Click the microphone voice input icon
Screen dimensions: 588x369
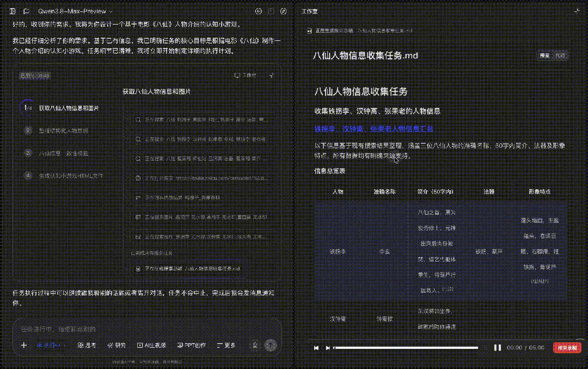[255, 345]
